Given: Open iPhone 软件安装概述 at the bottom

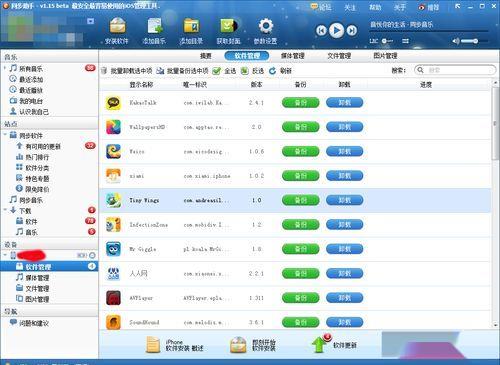Looking at the screenshot, I should tap(175, 345).
